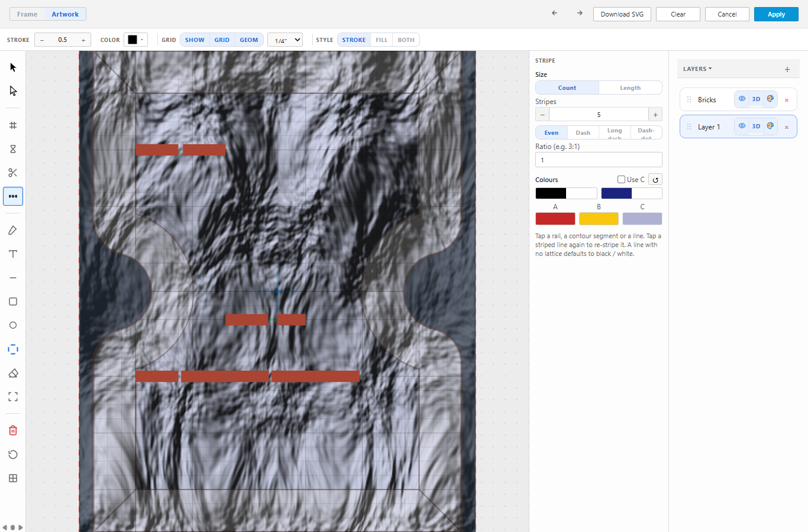Expand the Layers panel menu

click(x=697, y=69)
